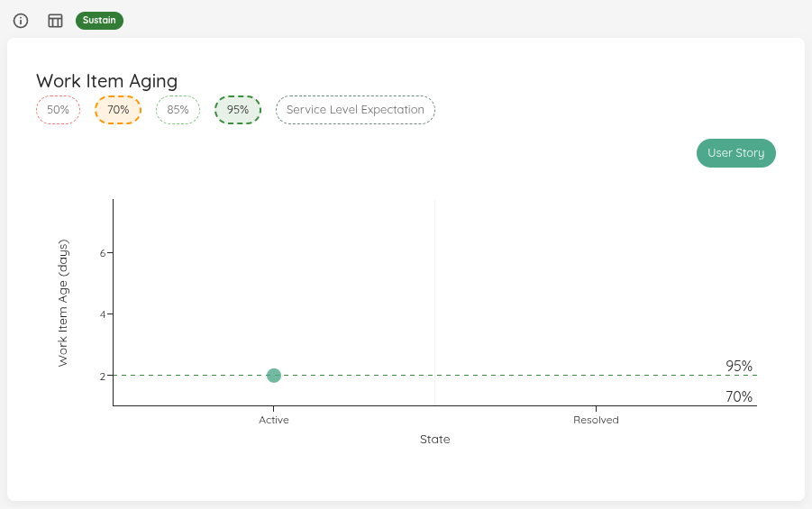Click the info circle icon

pyautogui.click(x=21, y=21)
